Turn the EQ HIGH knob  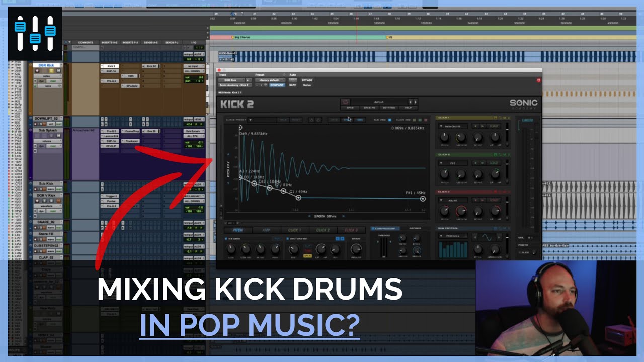[x=275, y=249]
